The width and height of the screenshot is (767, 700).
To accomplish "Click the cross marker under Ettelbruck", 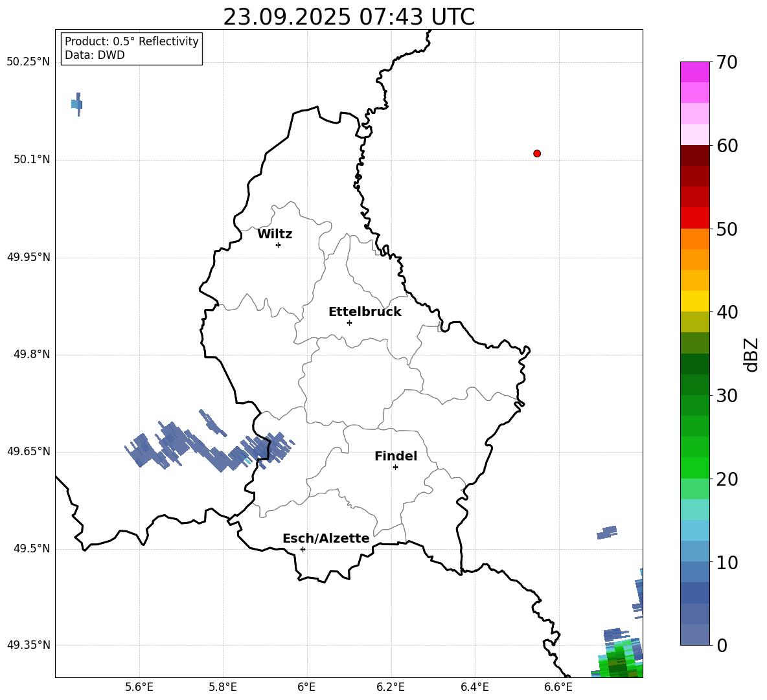I will tap(349, 322).
